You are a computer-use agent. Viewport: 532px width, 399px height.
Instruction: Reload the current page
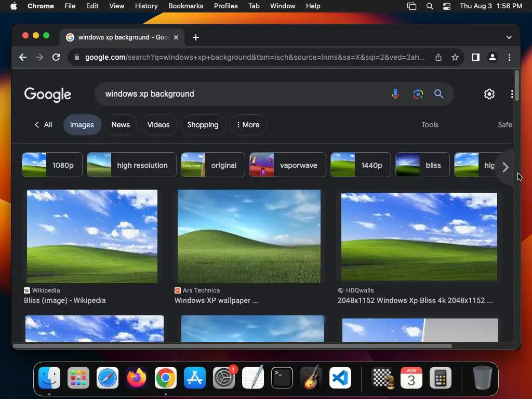(x=56, y=57)
